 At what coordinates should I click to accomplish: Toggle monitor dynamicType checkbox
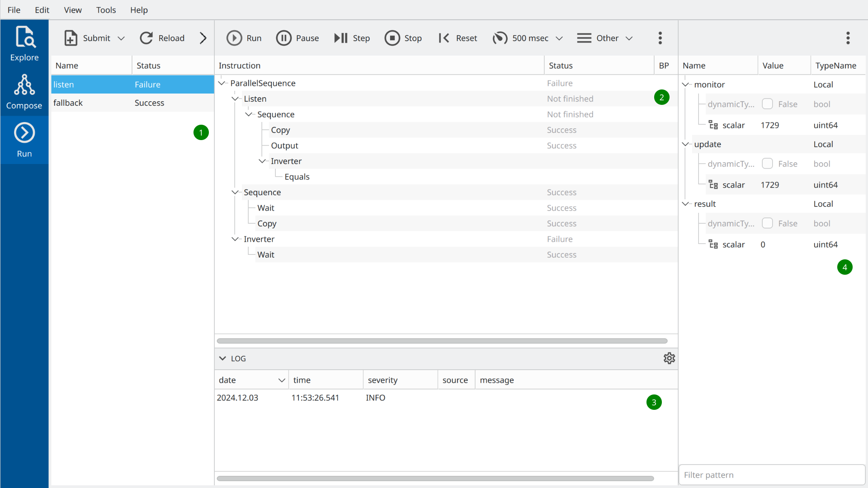[x=767, y=104]
